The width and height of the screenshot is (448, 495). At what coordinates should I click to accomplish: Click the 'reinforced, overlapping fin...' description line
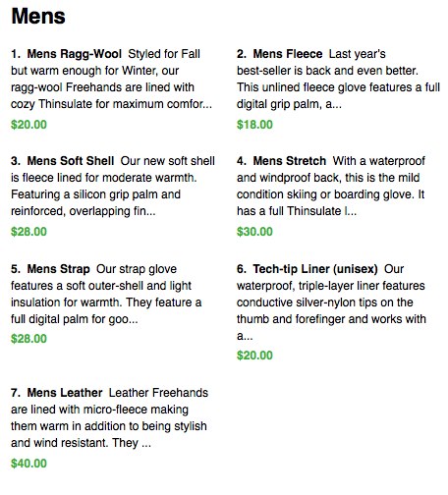84,211
